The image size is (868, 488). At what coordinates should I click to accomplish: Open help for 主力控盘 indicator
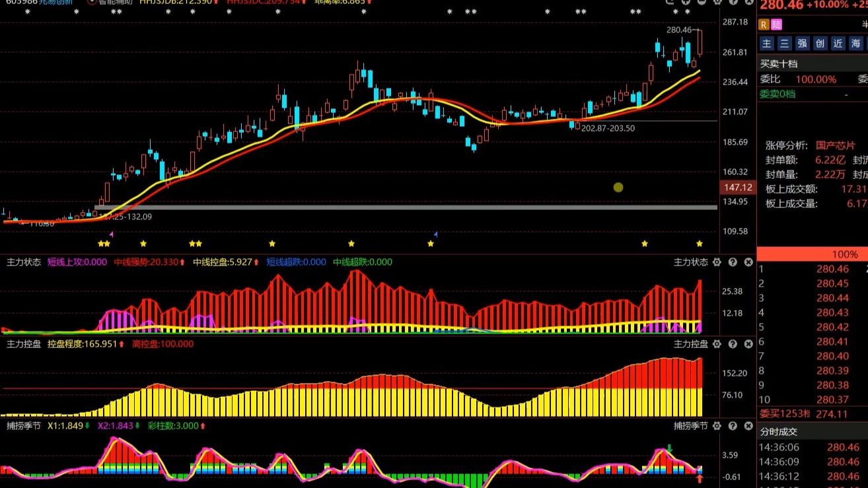tap(733, 344)
